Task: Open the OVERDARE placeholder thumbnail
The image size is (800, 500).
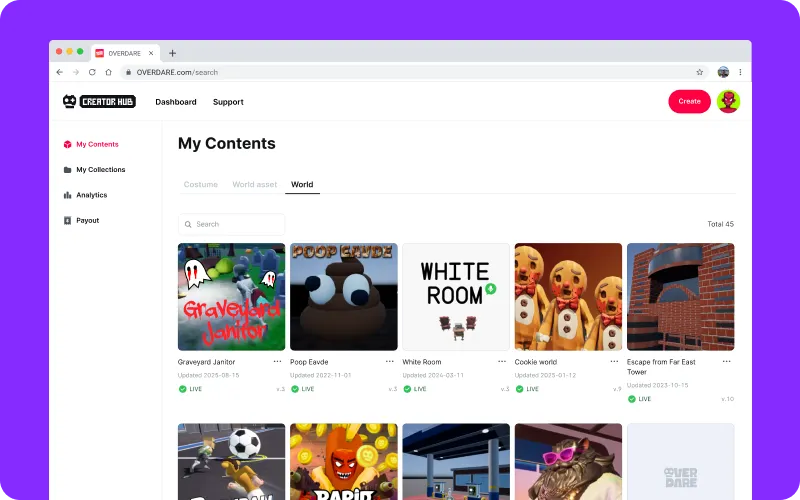Action: coord(680,462)
